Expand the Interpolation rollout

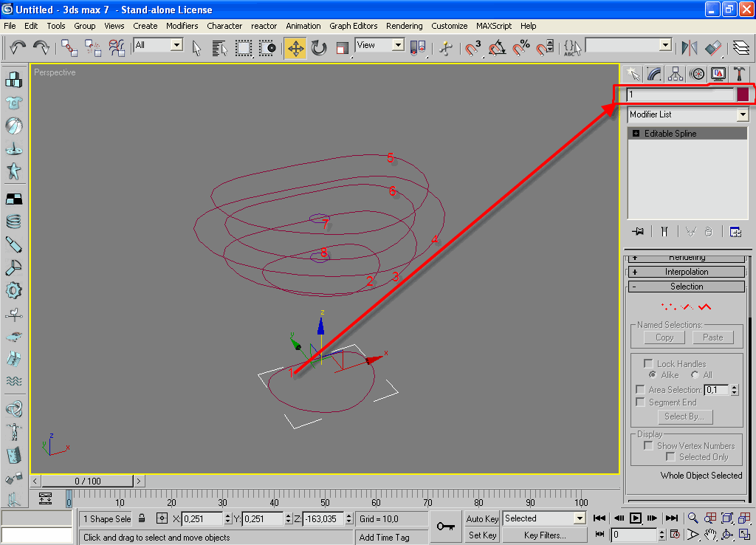(x=687, y=272)
